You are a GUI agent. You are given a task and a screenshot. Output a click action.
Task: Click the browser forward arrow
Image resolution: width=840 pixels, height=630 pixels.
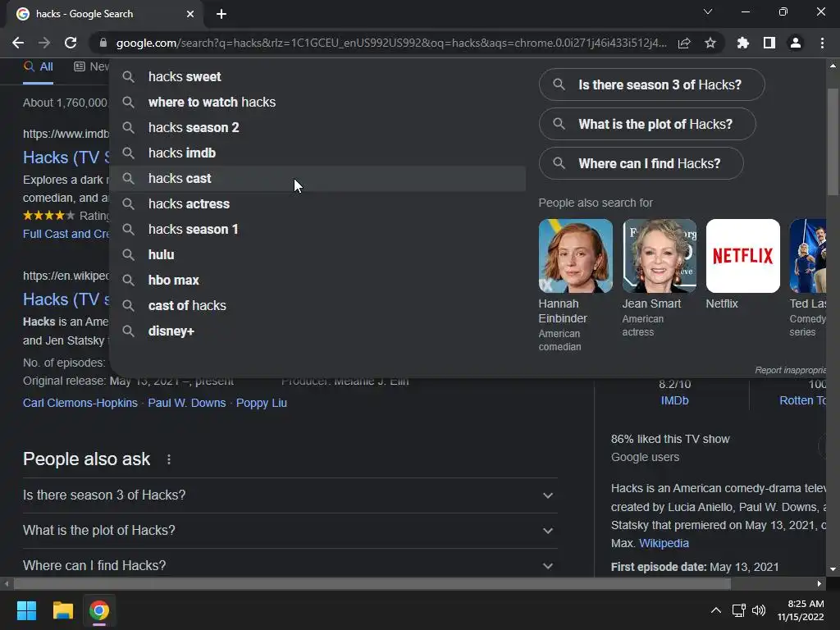(44, 43)
